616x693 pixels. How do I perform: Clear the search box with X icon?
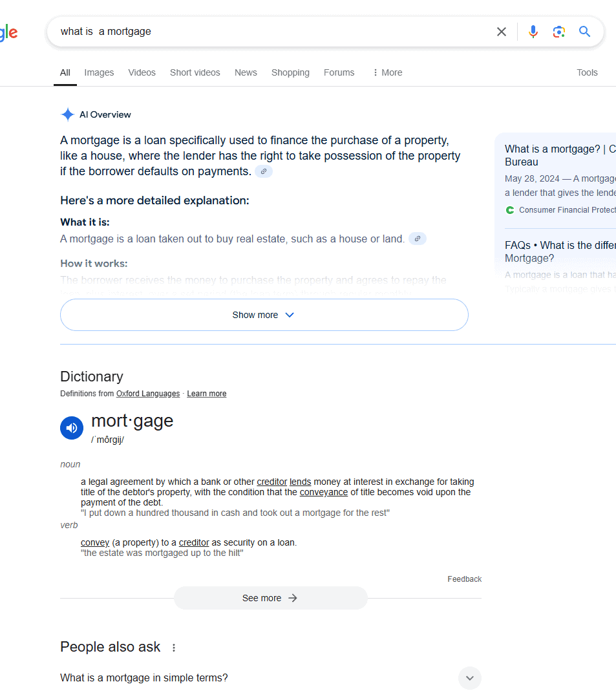pos(501,32)
